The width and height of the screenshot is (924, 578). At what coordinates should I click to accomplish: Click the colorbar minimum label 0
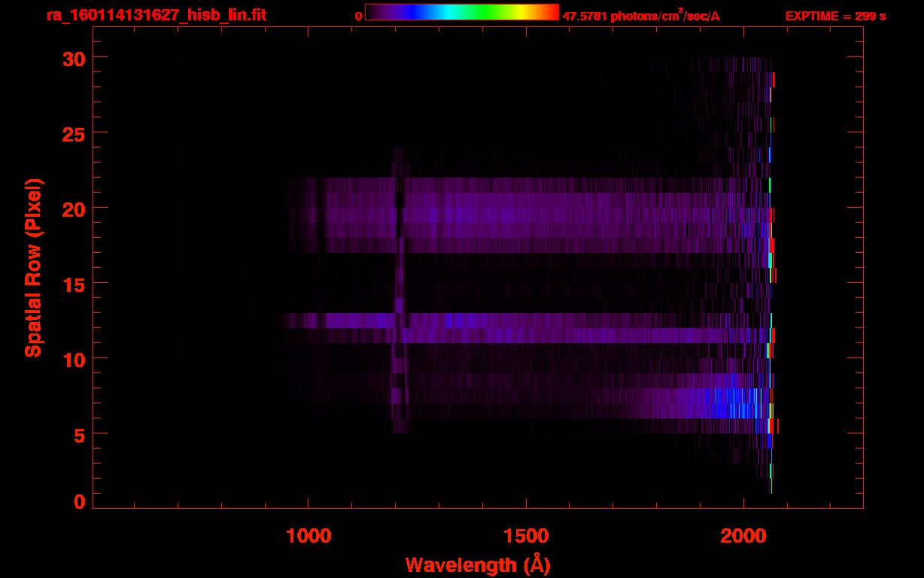pyautogui.click(x=359, y=16)
